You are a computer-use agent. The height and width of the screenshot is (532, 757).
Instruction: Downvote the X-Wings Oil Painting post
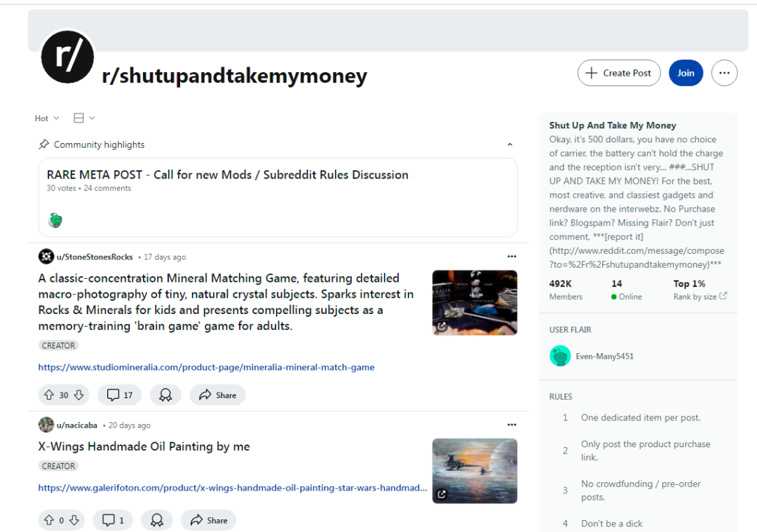[74, 520]
